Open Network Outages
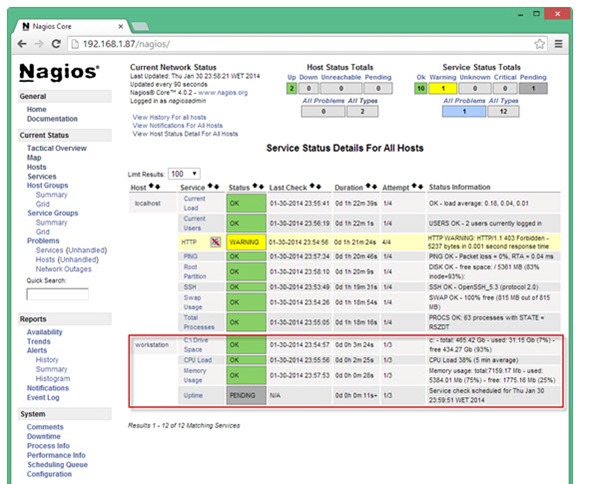This screenshot has height=484, width=600. click(64, 269)
